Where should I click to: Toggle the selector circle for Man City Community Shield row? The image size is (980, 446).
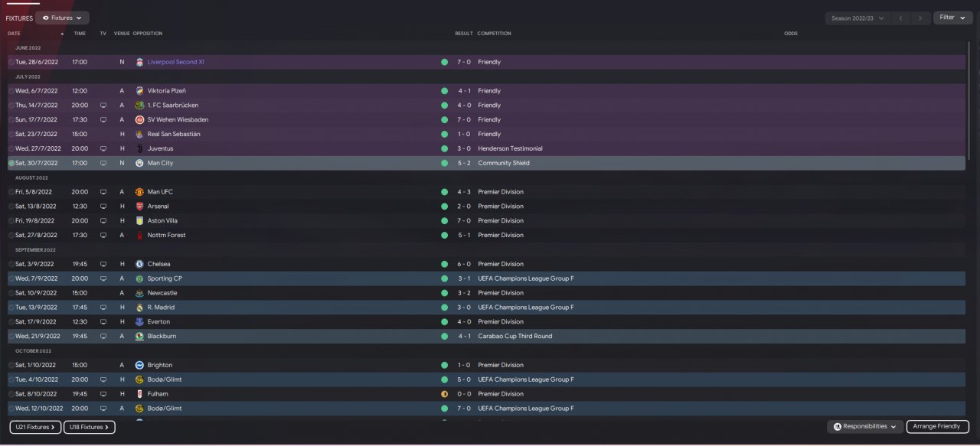point(11,163)
